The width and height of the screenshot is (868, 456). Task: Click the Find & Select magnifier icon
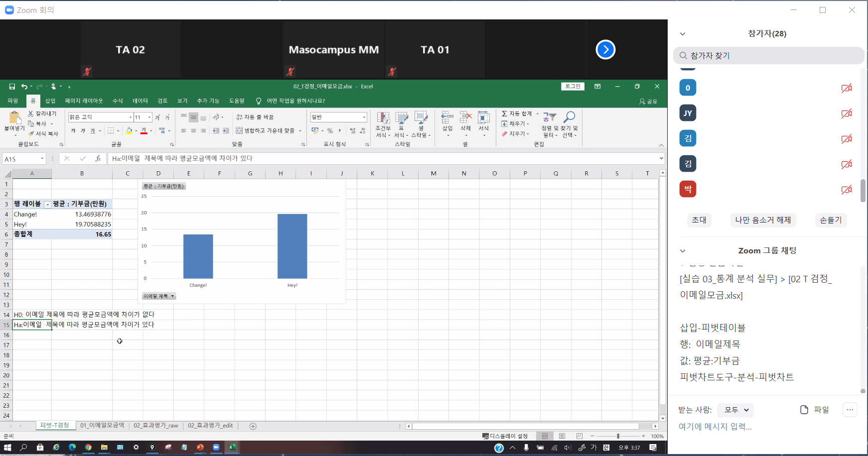569,117
